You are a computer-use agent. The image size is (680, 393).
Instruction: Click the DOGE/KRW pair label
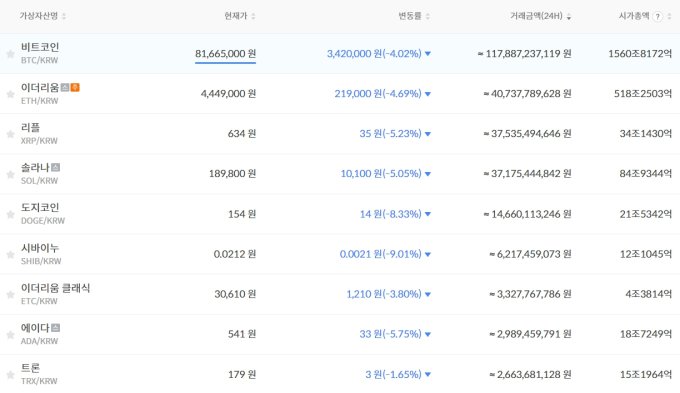pos(43,221)
